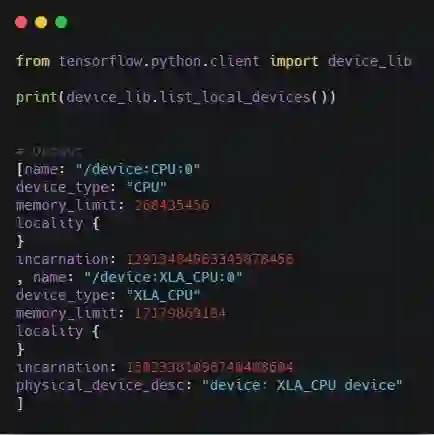This screenshot has height=435, width=434.
Task: Click the yellow minimize dot
Action: coord(41,22)
